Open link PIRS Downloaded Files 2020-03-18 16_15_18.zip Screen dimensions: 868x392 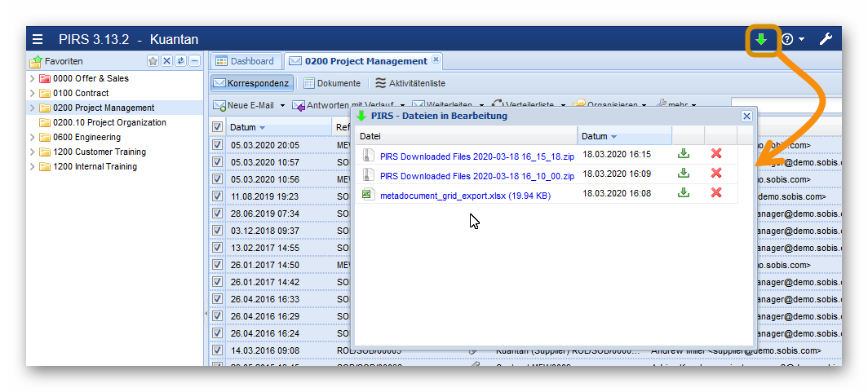pyautogui.click(x=477, y=156)
